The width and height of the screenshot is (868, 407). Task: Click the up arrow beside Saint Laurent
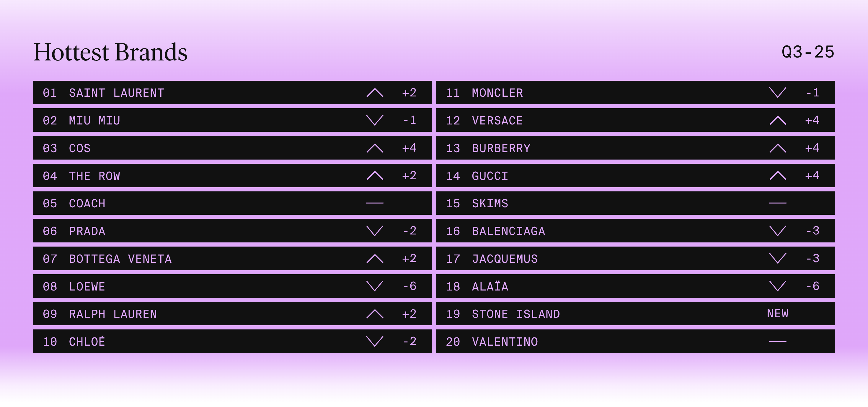pyautogui.click(x=375, y=93)
